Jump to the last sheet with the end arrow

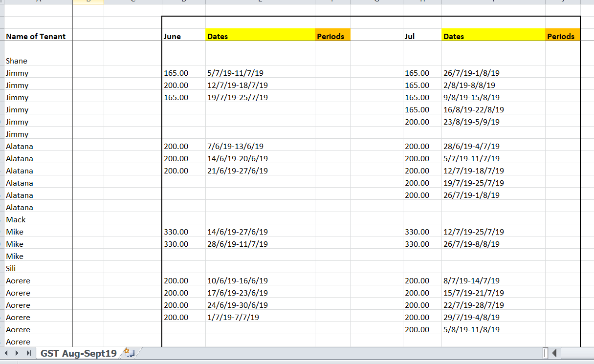point(29,353)
